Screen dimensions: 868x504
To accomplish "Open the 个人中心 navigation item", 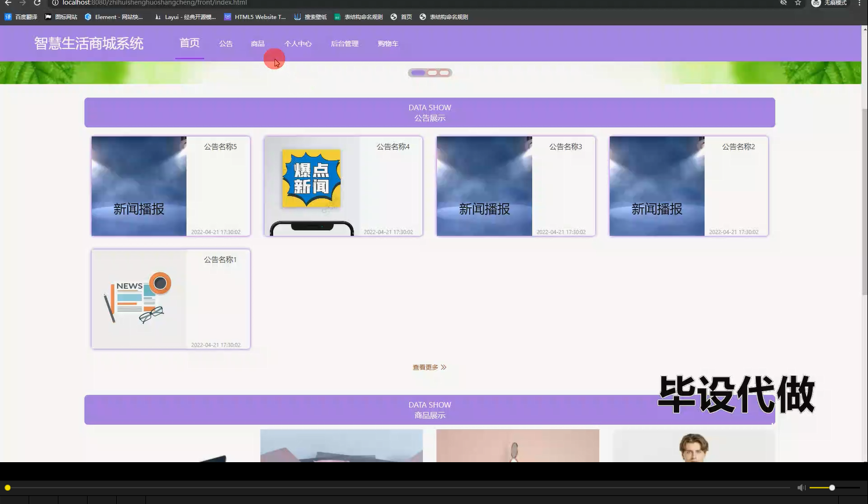I will tap(298, 44).
